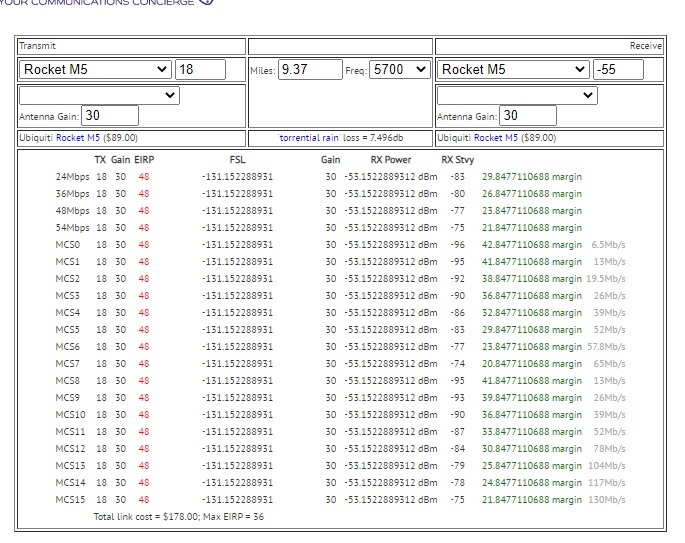Viewport: 685px width, 543px height.
Task: Click the RX Power column header
Action: click(390, 160)
